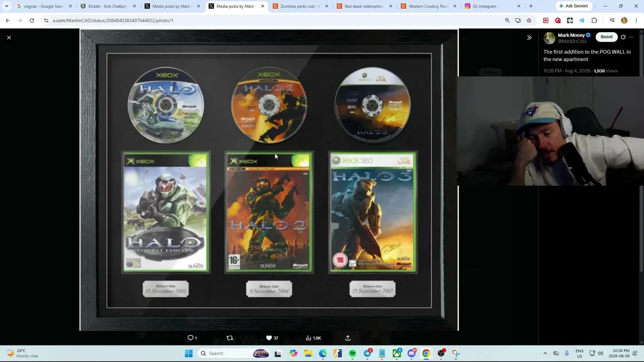Image resolution: width=644 pixels, height=362 pixels.
Task: Show hidden system tray icons
Action: [x=545, y=353]
